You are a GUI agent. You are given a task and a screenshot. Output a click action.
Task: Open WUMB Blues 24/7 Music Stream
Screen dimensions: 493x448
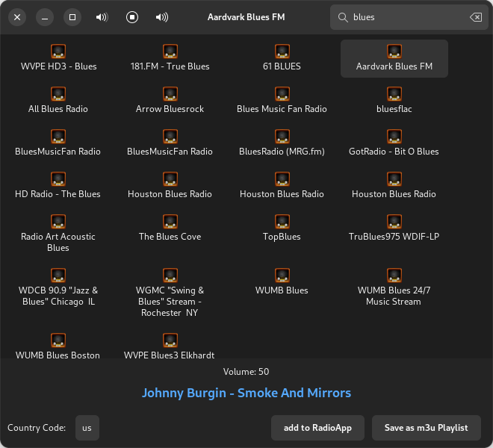point(394,287)
